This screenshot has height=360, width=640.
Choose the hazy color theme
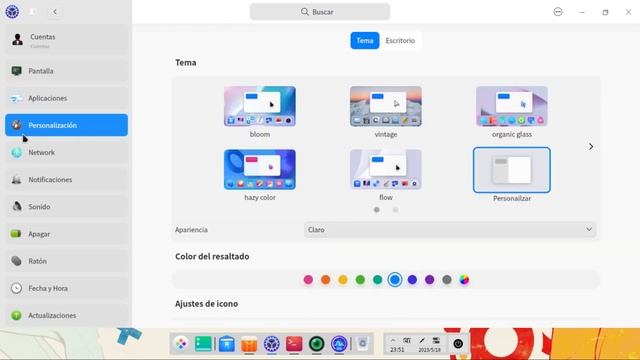tap(260, 169)
